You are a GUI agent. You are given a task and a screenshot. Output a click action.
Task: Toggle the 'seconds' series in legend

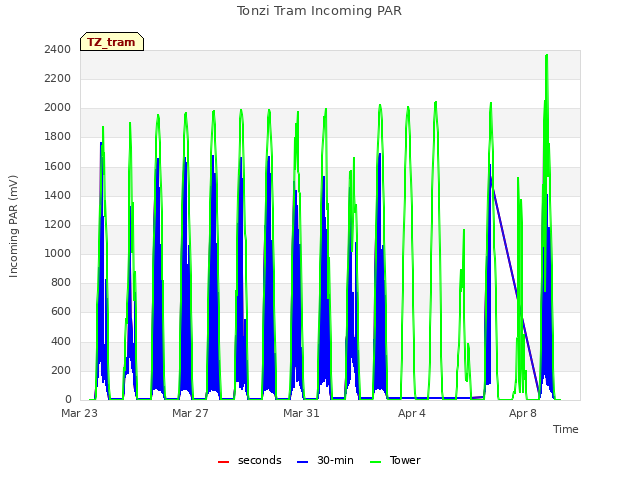pyautogui.click(x=250, y=460)
